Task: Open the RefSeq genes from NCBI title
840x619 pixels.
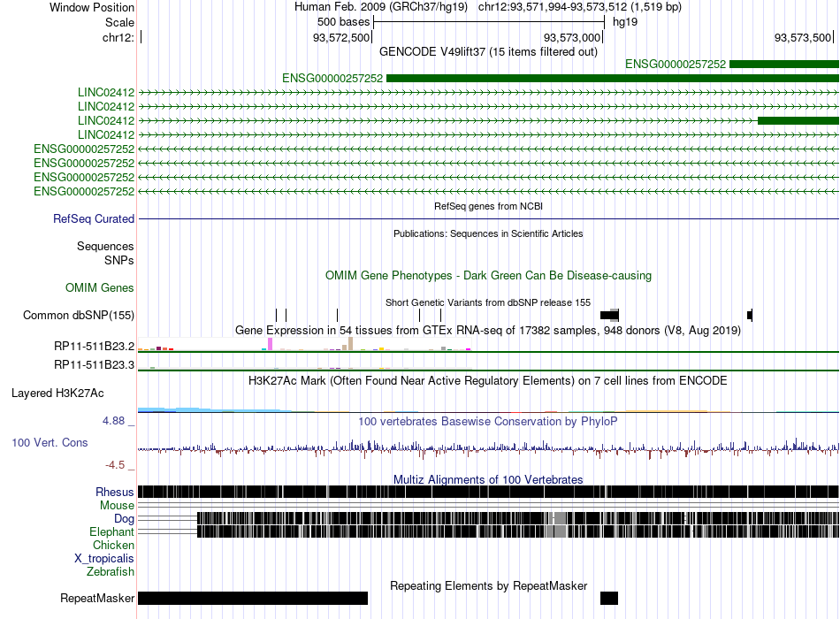Action: coord(488,206)
